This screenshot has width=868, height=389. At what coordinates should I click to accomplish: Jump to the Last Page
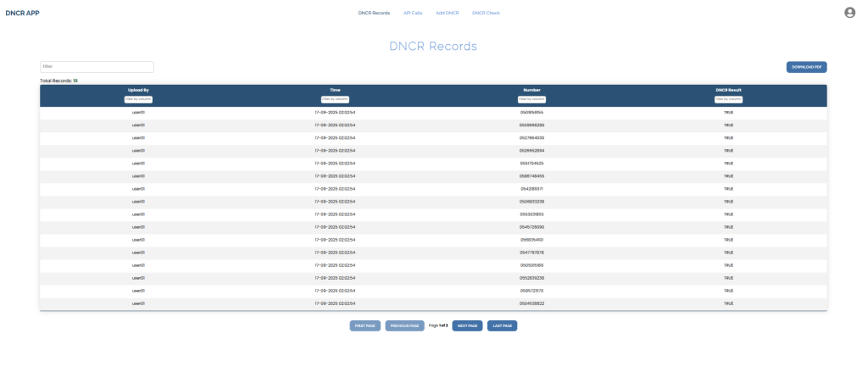[x=502, y=325]
